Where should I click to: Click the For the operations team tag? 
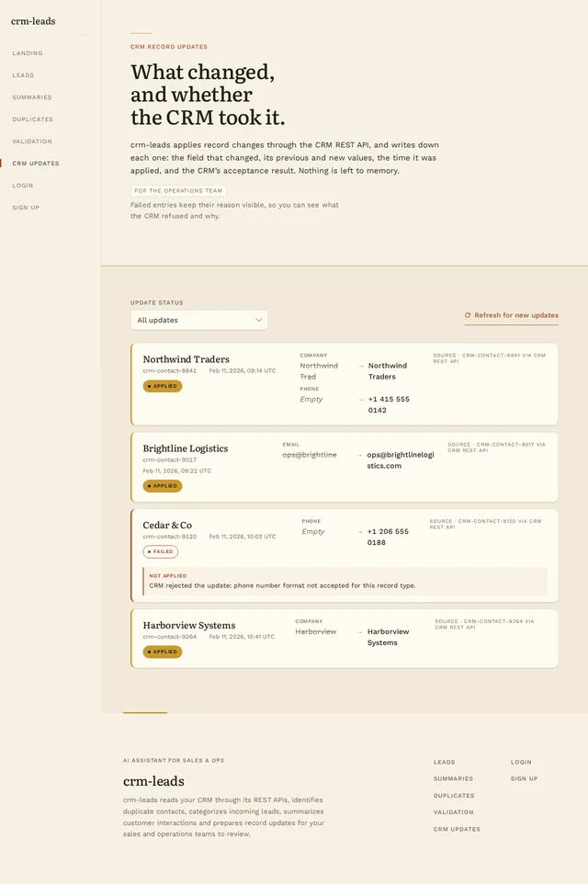tap(178, 190)
